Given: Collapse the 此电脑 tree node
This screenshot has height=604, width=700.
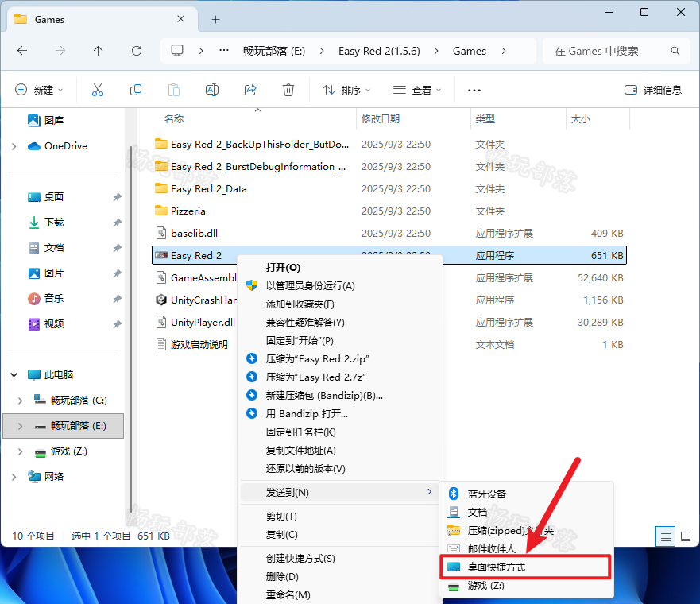Looking at the screenshot, I should click(14, 374).
